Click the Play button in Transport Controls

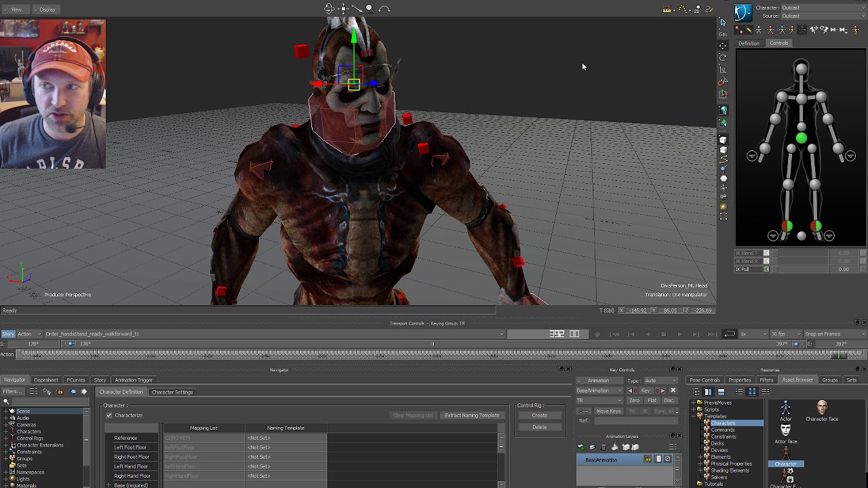(x=679, y=334)
